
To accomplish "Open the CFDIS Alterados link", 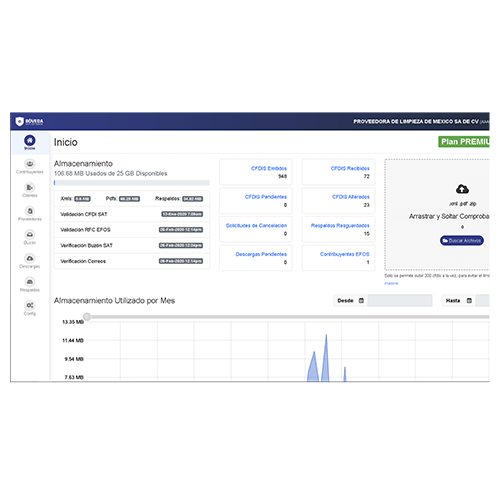I will coord(351,197).
